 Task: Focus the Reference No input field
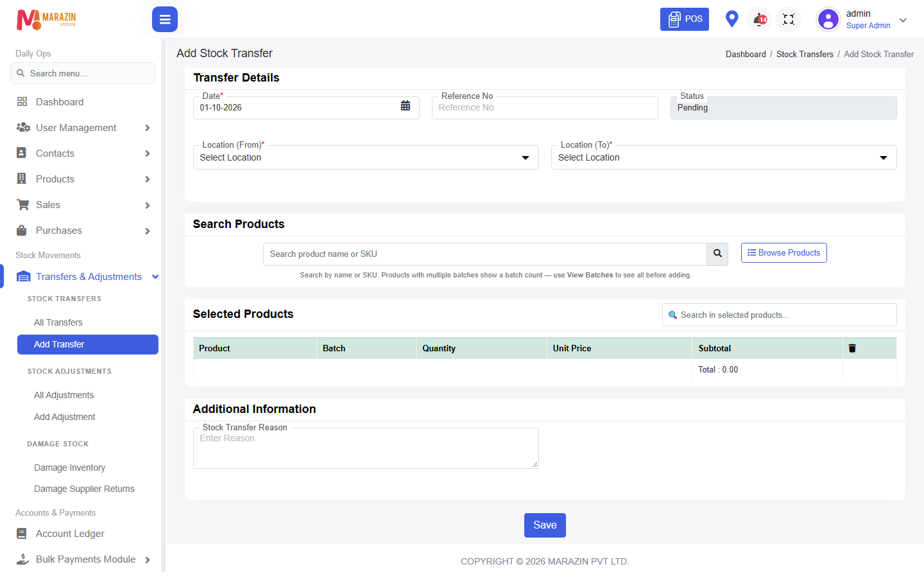tap(545, 108)
